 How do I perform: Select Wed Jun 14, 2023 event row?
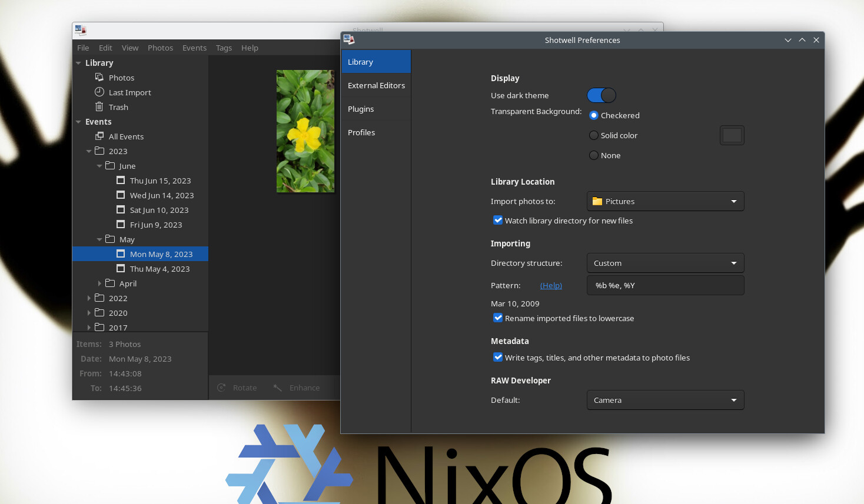point(140,195)
